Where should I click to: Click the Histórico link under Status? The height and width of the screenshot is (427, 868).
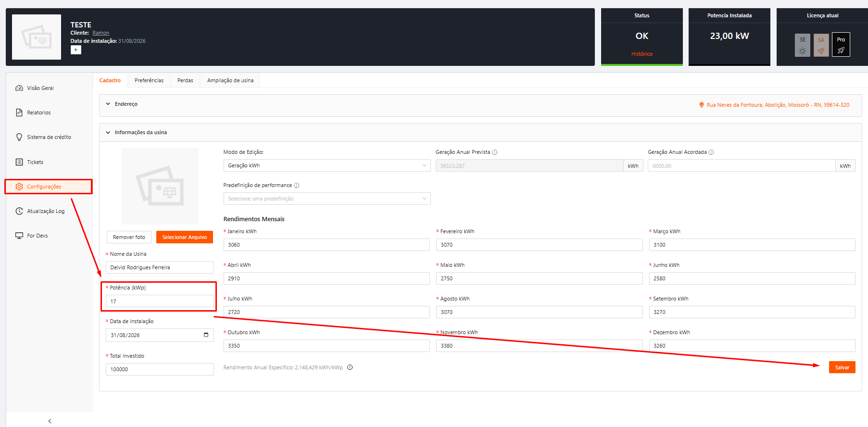642,54
